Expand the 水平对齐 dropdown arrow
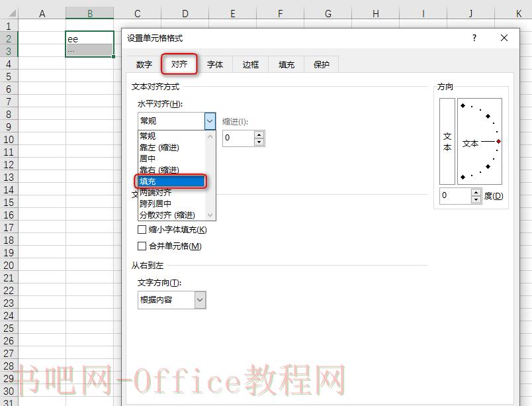 (210, 121)
